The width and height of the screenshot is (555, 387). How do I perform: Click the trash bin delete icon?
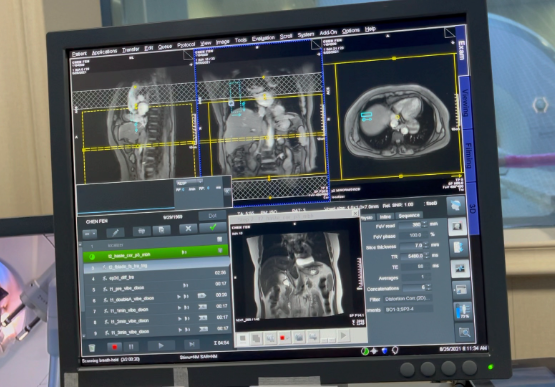[x=92, y=347]
